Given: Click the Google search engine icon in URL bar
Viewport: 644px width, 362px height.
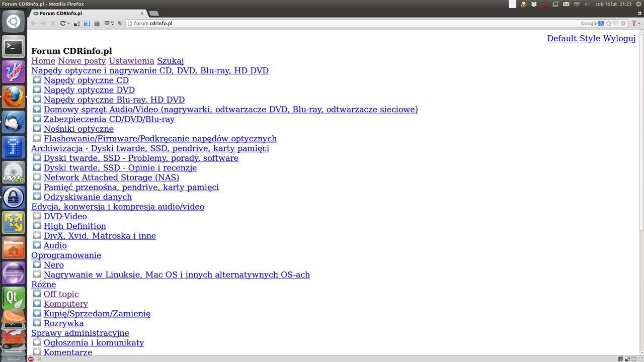Looking at the screenshot, I should click(601, 23).
